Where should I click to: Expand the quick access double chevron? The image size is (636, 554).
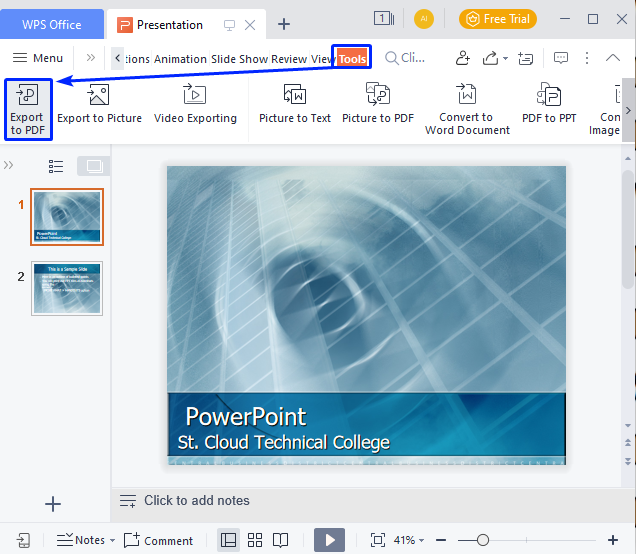tap(90, 58)
